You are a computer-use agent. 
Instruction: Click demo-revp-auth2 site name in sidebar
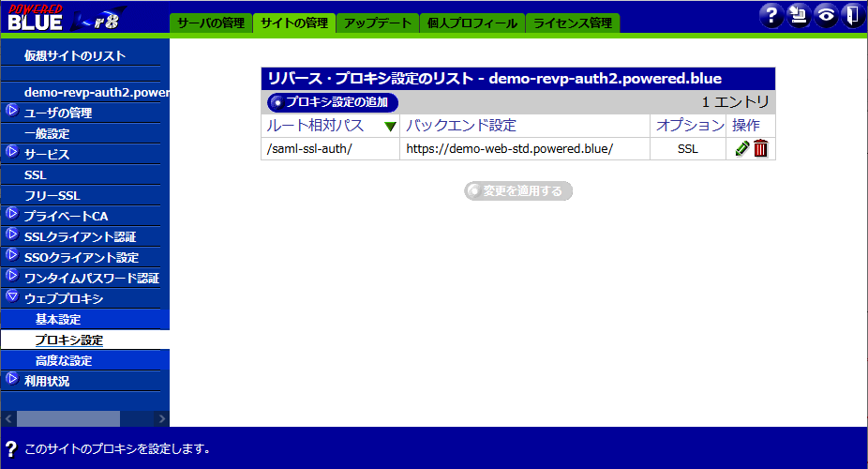click(97, 93)
